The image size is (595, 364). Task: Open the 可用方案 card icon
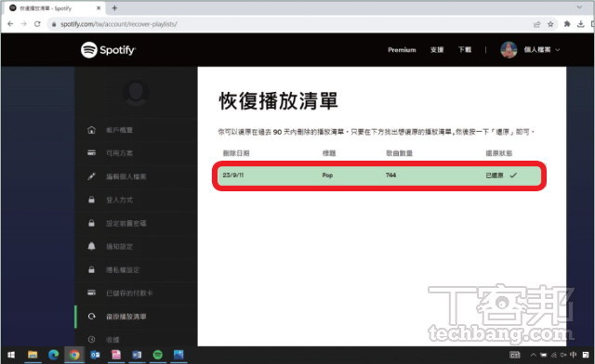(x=91, y=153)
